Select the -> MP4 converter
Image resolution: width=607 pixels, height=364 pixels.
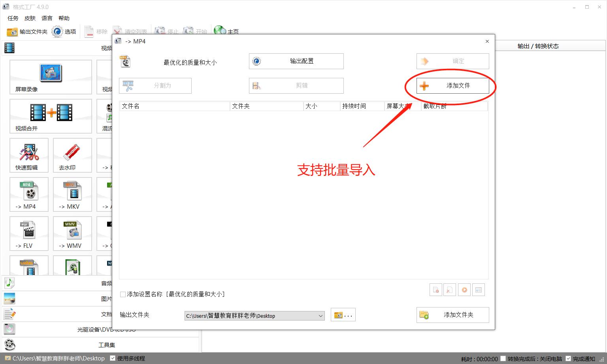pos(28,194)
